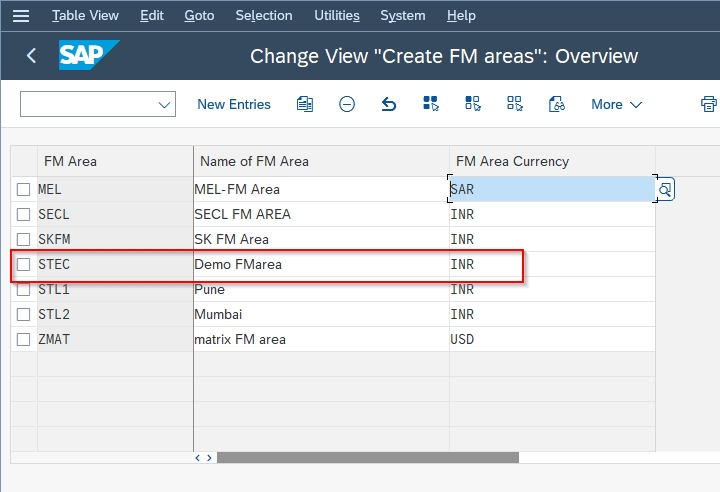Click the New Entries button
The width and height of the screenshot is (720, 492).
coord(234,104)
